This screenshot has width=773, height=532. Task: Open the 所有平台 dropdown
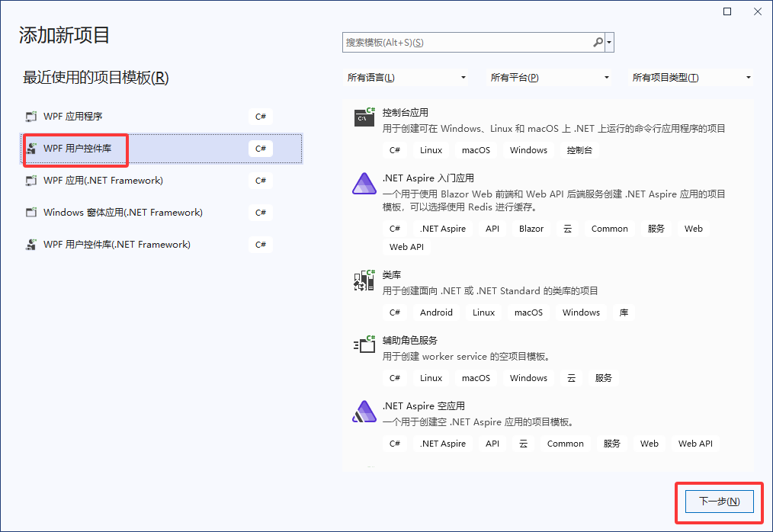[549, 77]
